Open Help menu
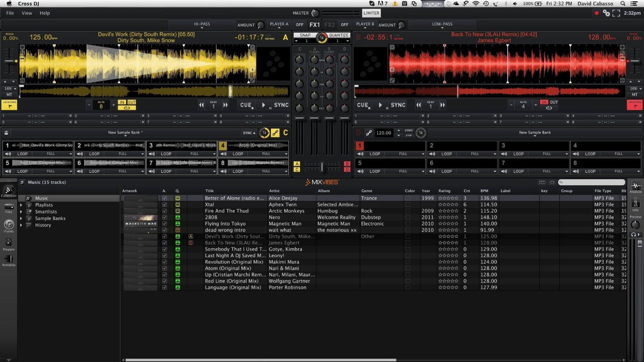 point(45,13)
